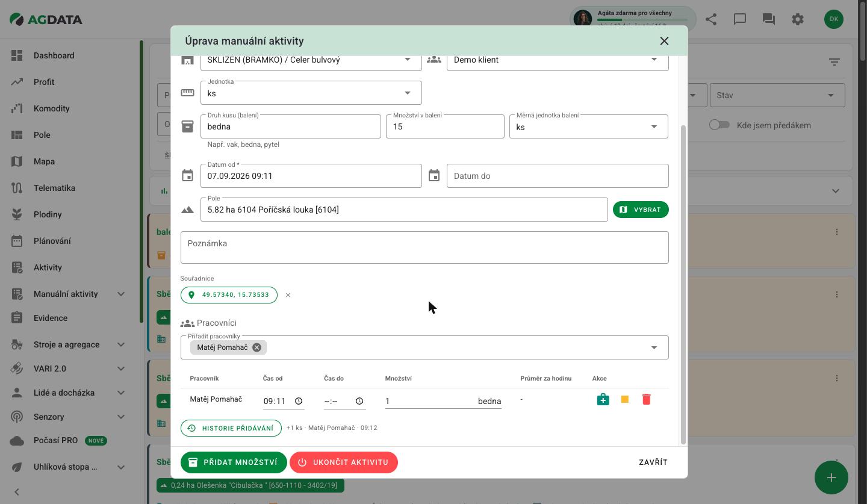Expand Přiřadit pracovníky dropdown arrow
867x504 pixels.
click(x=654, y=347)
